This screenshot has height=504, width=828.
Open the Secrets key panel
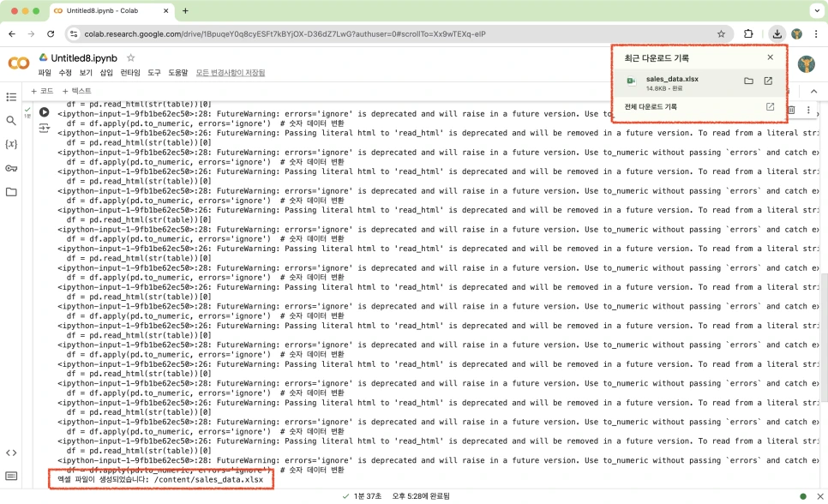(x=11, y=168)
